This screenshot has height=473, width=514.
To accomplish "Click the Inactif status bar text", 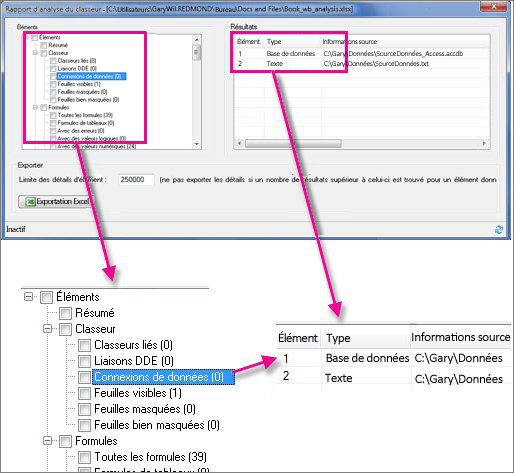I will tap(16, 229).
